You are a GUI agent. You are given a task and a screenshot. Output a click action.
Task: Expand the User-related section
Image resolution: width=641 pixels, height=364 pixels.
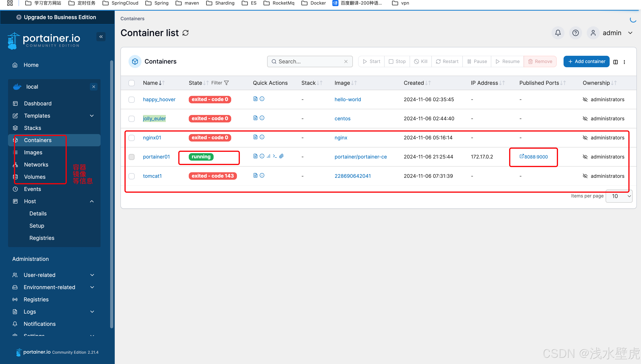tap(54, 275)
